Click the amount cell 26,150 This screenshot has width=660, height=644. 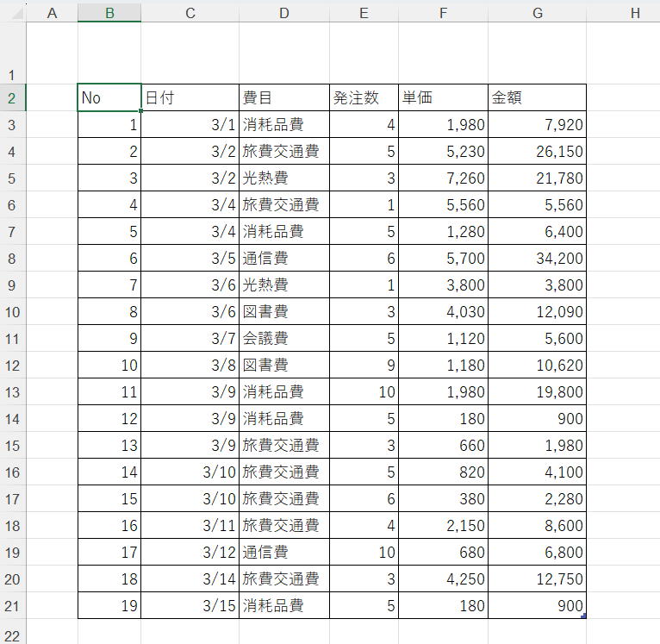coord(537,151)
